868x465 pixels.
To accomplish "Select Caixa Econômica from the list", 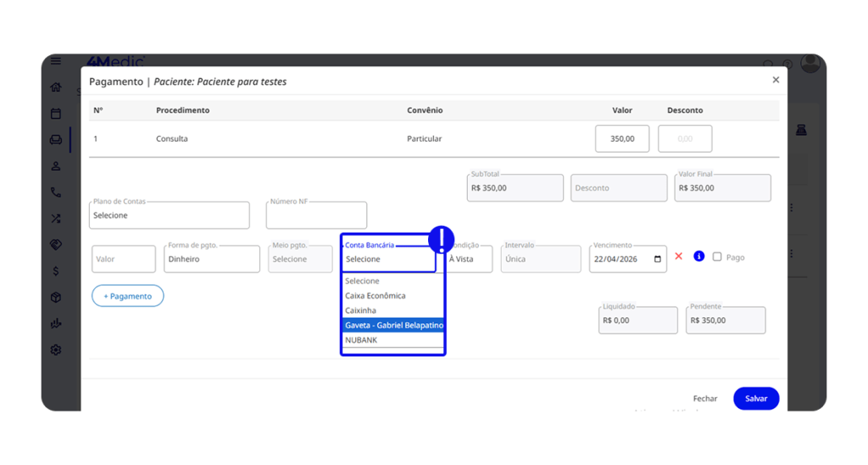I will pyautogui.click(x=376, y=296).
